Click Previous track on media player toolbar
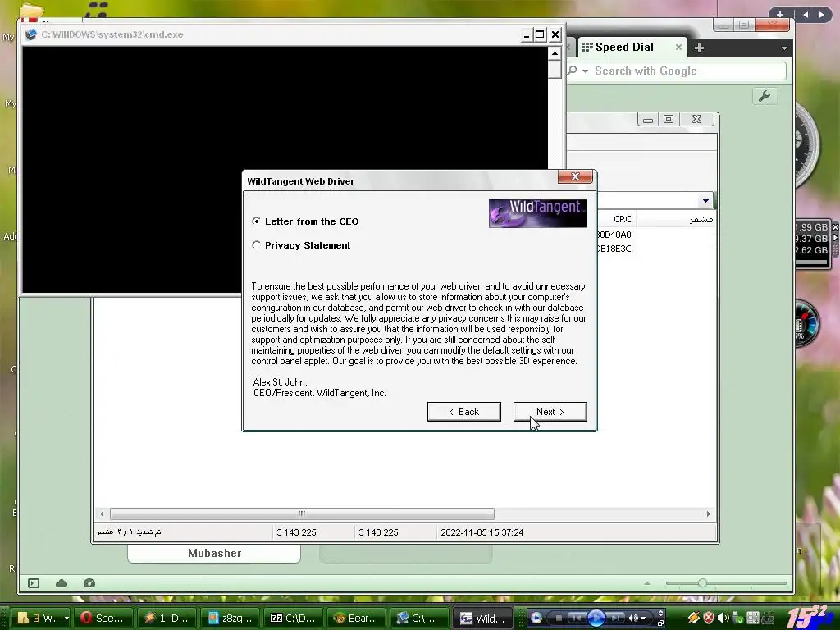840x630 pixels. [577, 618]
